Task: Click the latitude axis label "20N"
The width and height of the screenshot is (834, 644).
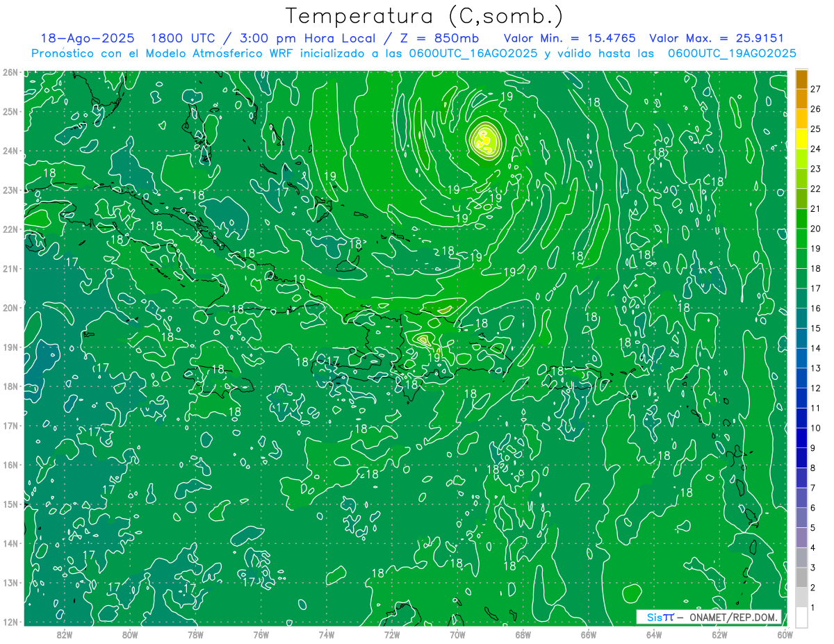Action: [10, 308]
